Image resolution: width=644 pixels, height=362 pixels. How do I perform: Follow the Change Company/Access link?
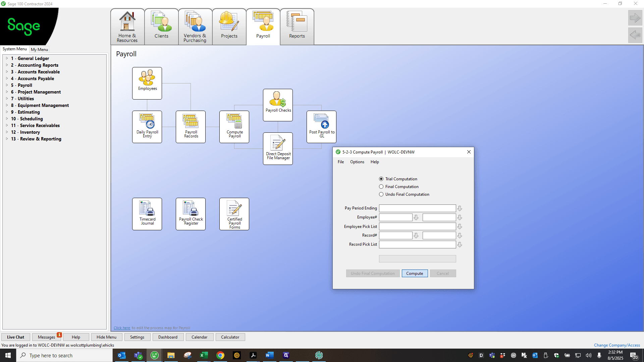(617, 345)
